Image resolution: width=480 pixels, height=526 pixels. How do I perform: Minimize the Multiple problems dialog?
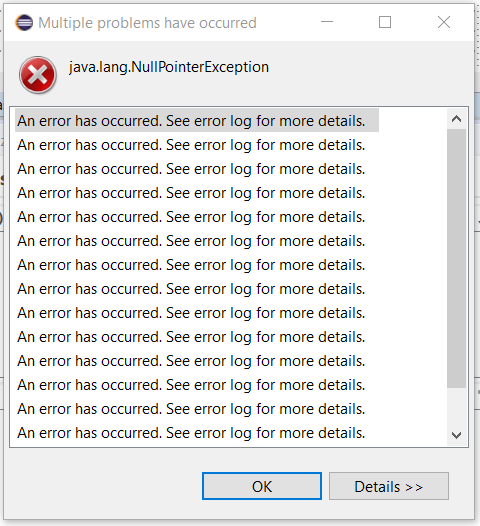[x=327, y=22]
